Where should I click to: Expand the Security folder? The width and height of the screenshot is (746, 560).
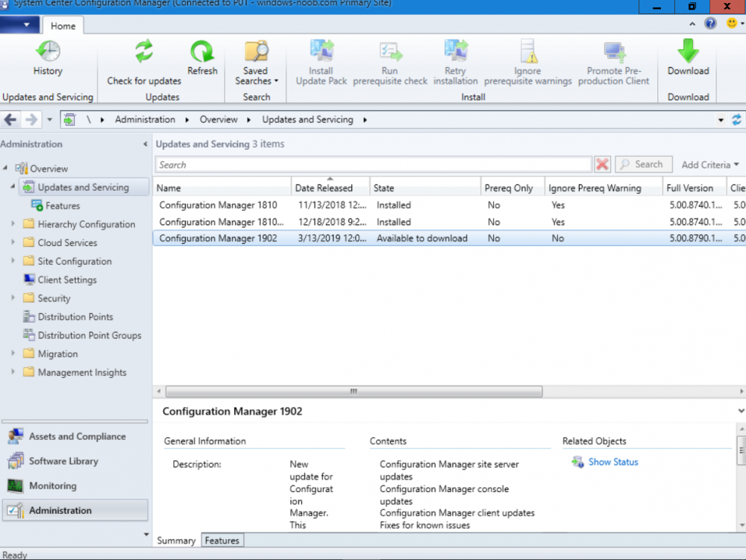coord(13,298)
